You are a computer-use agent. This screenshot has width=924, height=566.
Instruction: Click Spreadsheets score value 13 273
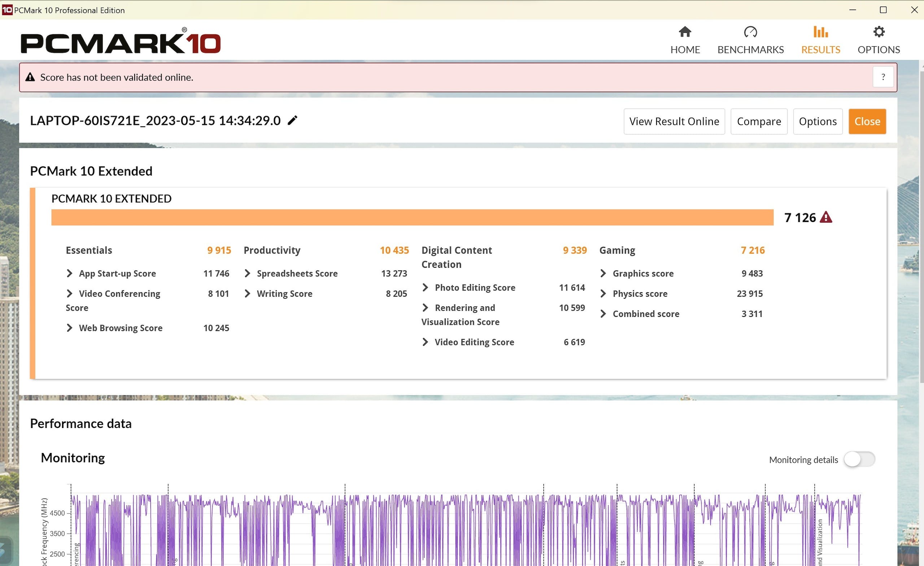click(x=394, y=273)
